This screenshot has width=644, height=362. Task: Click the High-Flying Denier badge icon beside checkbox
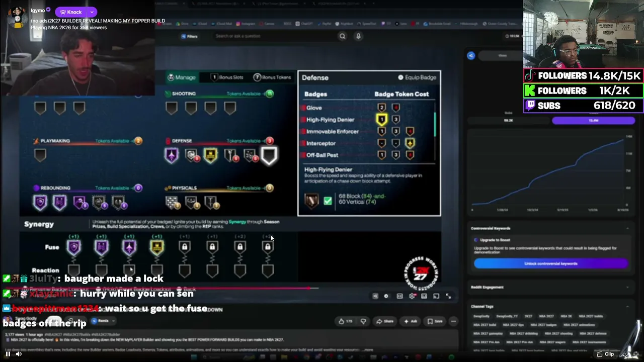[x=311, y=201]
